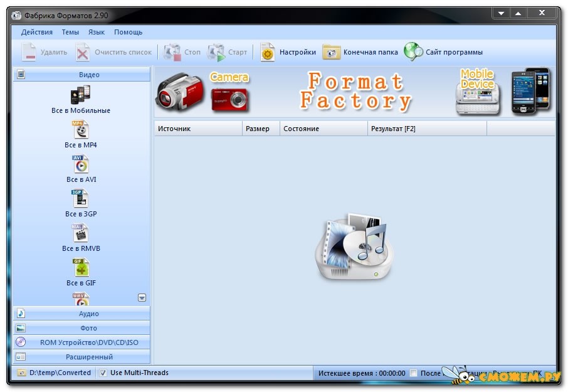This screenshot has width=568, height=392.
Task: Open Настройки gear icon
Action: (267, 52)
